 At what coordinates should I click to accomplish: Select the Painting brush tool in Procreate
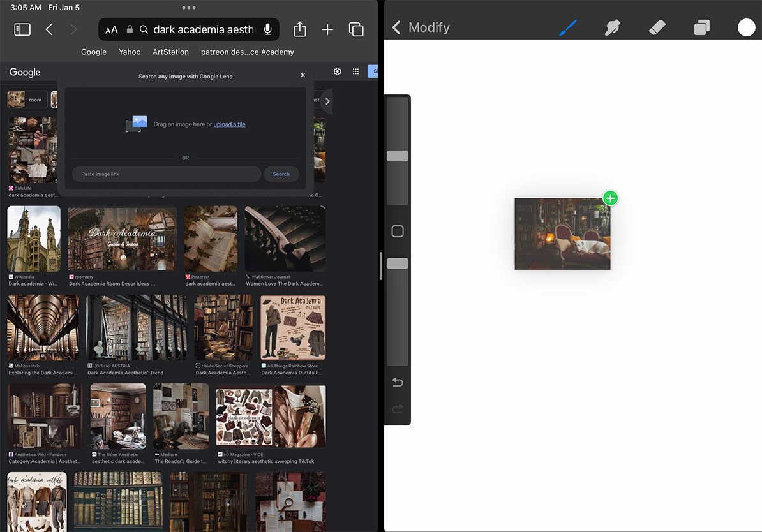click(567, 27)
